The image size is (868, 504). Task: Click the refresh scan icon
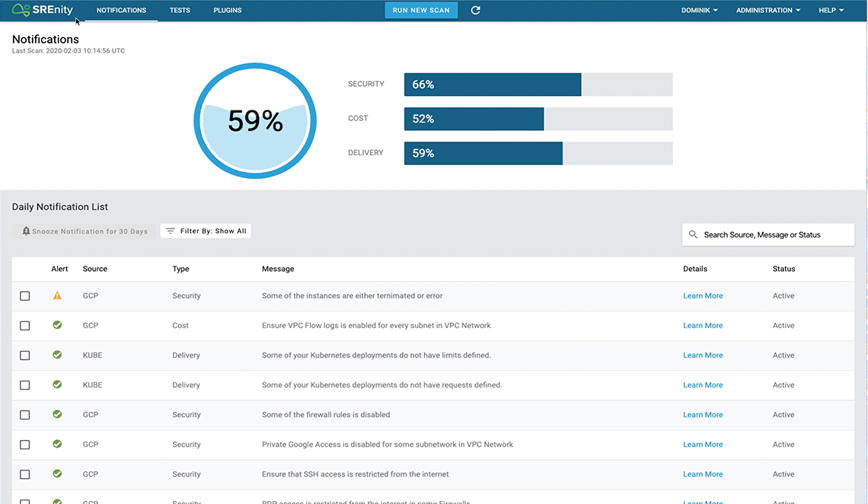[476, 11]
